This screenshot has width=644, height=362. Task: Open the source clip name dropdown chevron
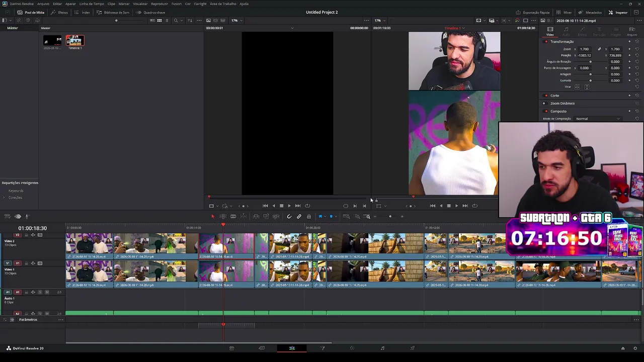[x=292, y=28]
